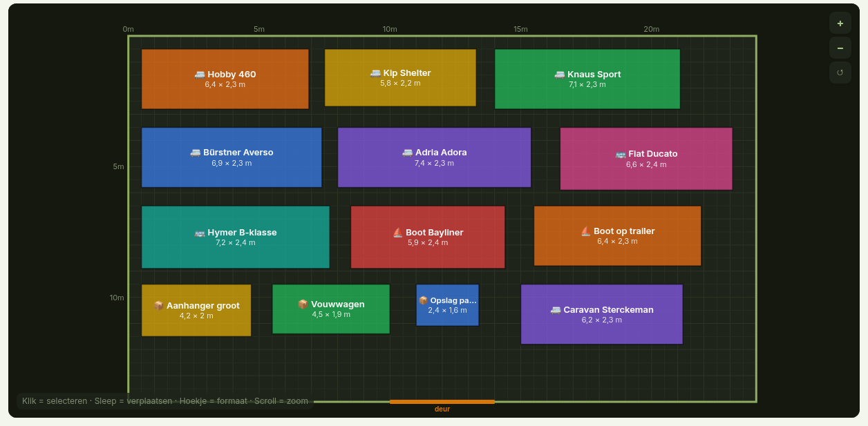The height and width of the screenshot is (426, 868).
Task: Click the "7,4 × 2,3 m" size text
Action: [434, 164]
